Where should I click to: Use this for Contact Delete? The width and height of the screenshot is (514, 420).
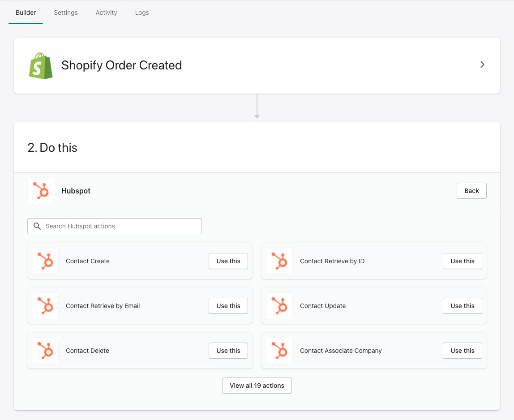[x=228, y=351]
